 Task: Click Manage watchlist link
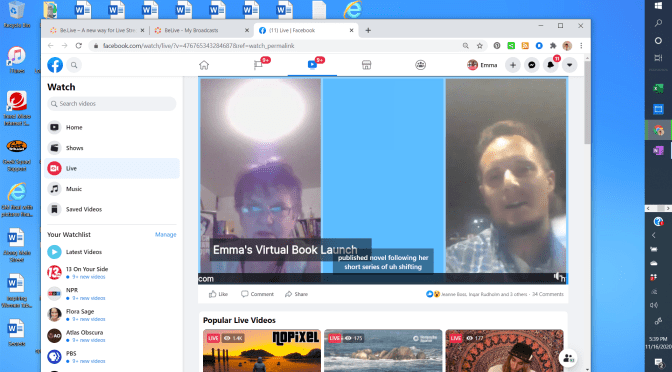pyautogui.click(x=165, y=234)
